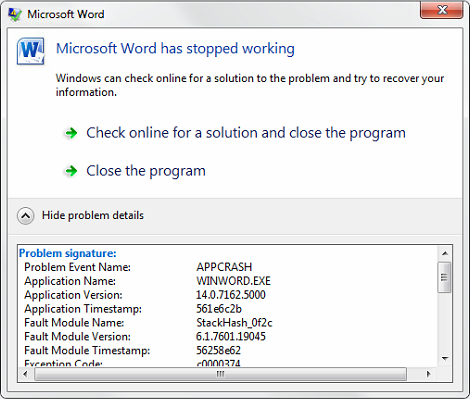Click the horizontal scrollbar right arrow

click(x=429, y=374)
